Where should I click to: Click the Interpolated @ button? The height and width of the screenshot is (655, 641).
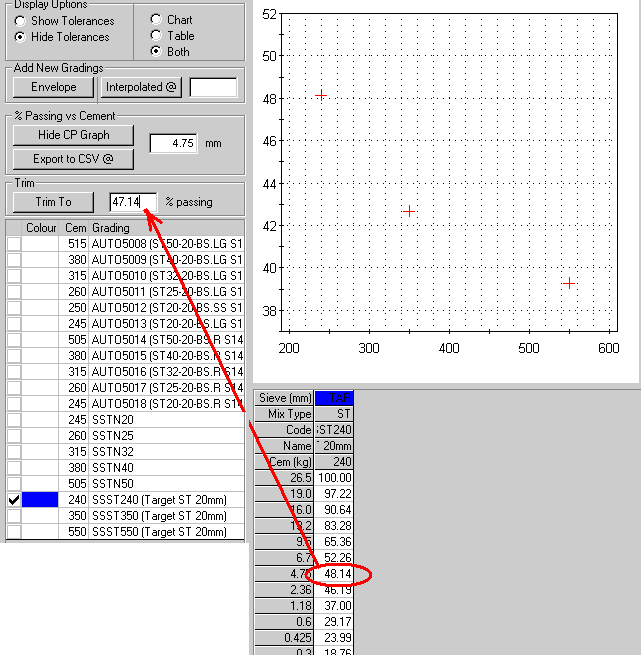point(141,88)
